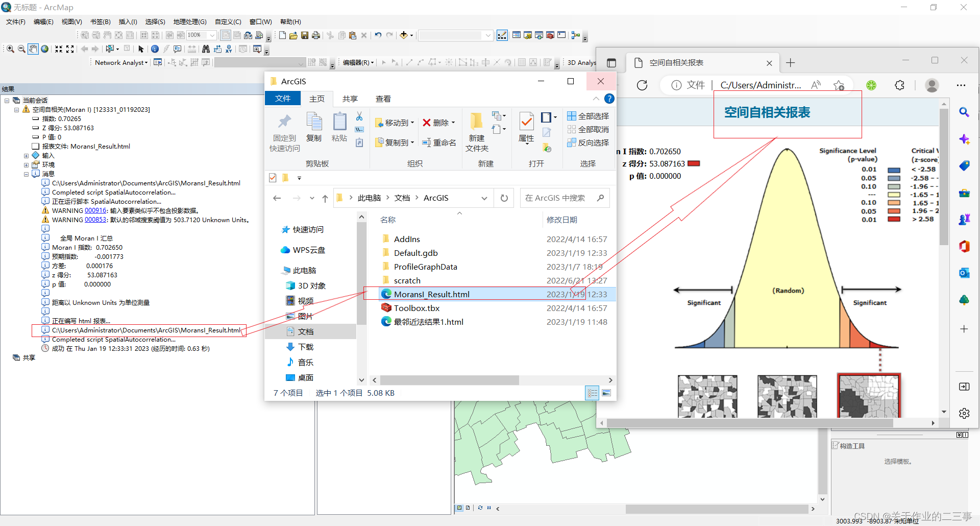Screen dimensions: 980x526
Task: Open Edge sidebar settings gear
Action: [x=964, y=413]
